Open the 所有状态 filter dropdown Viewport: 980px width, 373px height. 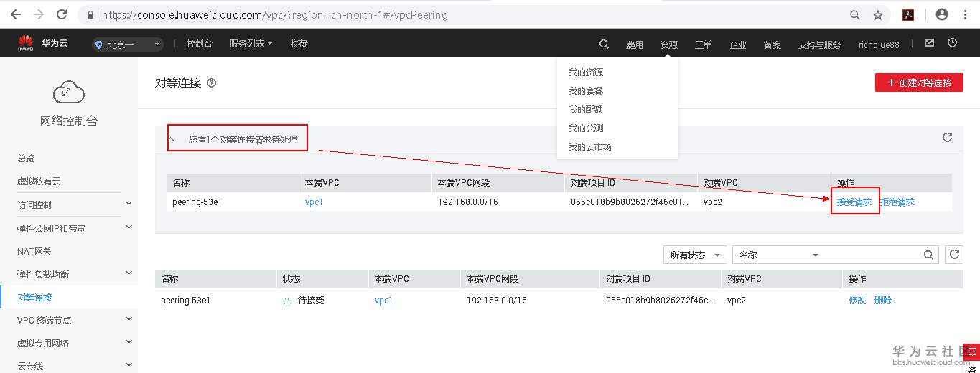tap(695, 255)
